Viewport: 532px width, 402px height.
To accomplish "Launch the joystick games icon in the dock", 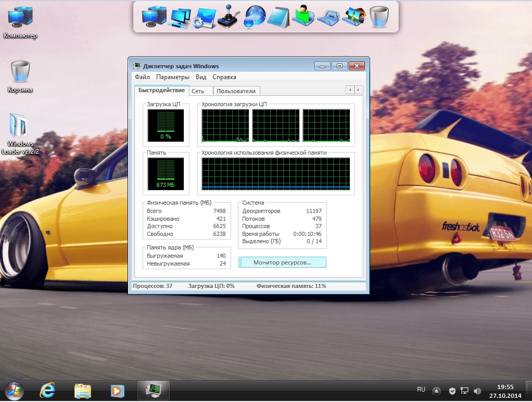I will click(229, 17).
